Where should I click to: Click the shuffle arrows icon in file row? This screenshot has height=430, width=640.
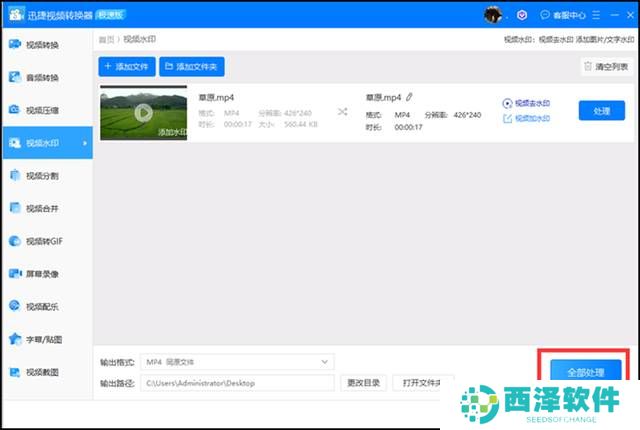(x=342, y=111)
